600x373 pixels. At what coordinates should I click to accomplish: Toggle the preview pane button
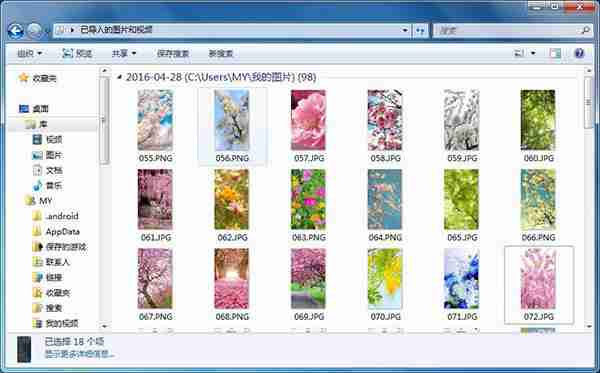tap(555, 53)
